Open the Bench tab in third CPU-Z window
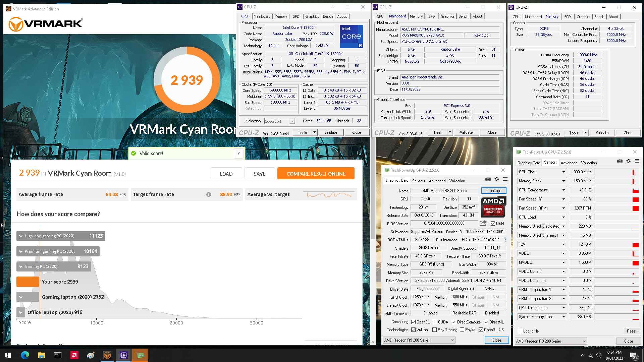This screenshot has height=362, width=644. click(x=599, y=16)
